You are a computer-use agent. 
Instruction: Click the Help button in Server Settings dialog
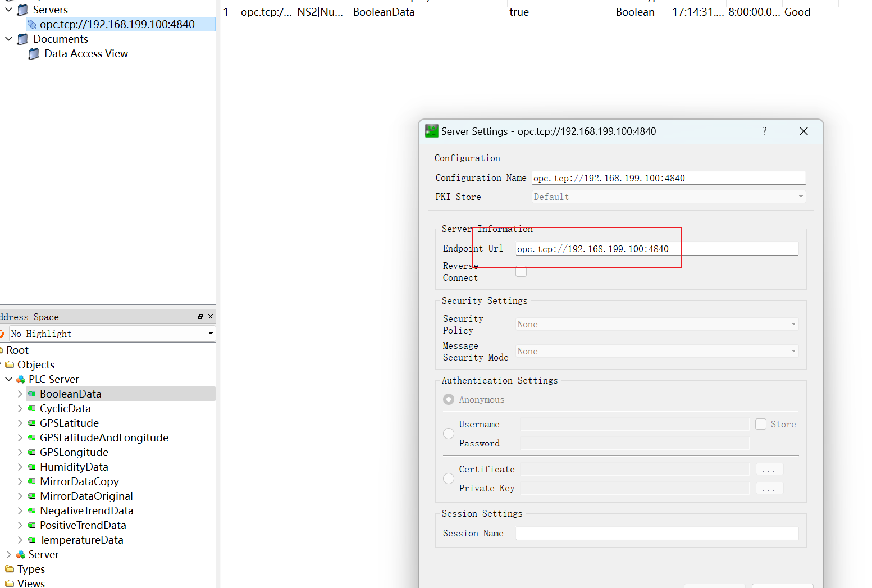(x=764, y=131)
